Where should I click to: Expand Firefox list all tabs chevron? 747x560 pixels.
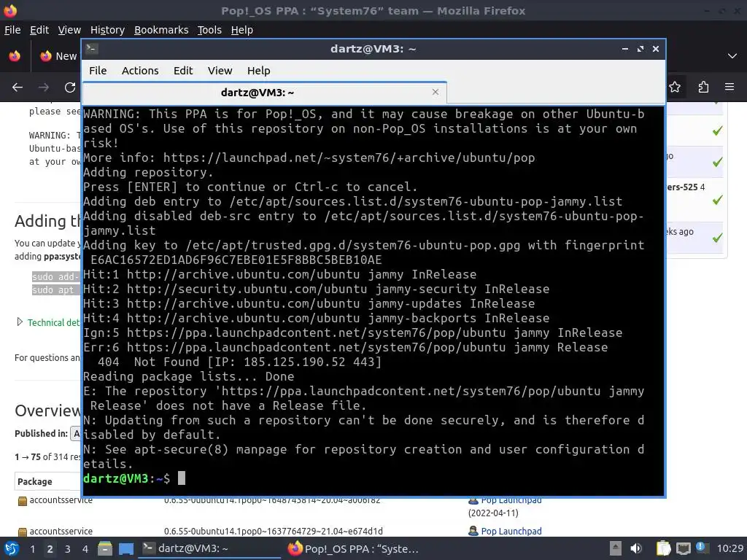(x=732, y=55)
